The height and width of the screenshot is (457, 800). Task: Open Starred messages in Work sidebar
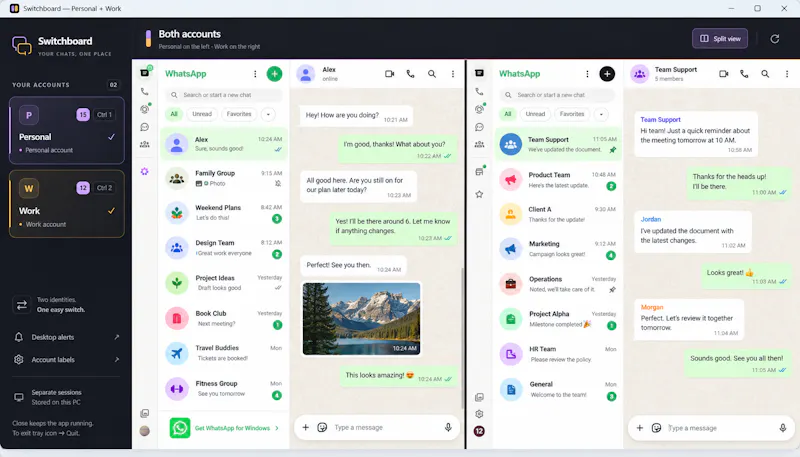coord(479,194)
